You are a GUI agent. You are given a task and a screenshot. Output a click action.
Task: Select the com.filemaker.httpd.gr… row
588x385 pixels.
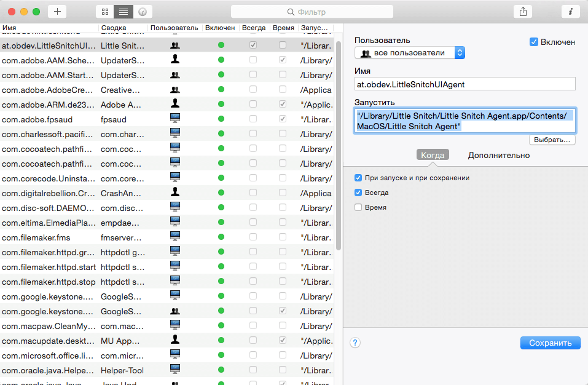coord(167,252)
